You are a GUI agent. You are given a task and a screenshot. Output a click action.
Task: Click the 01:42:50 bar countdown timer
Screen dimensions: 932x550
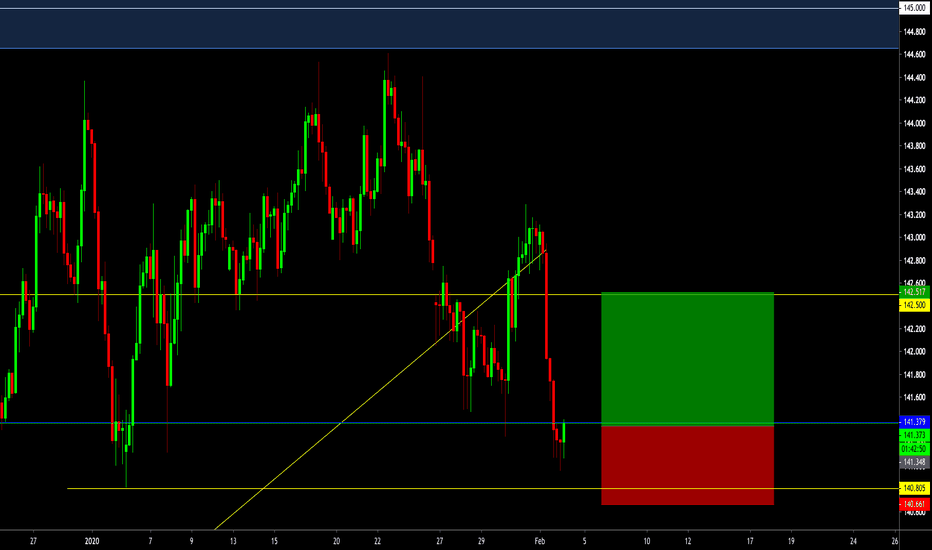tap(914, 449)
